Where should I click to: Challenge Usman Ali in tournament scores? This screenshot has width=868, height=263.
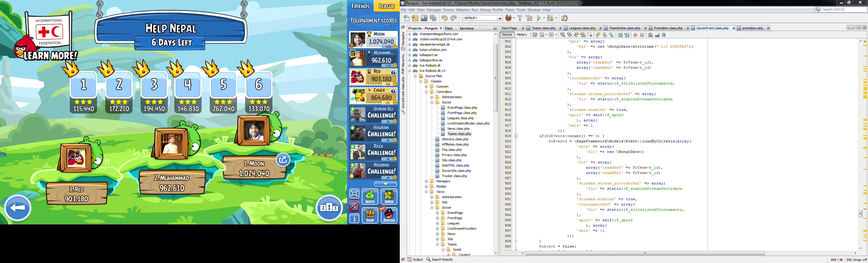pos(373,115)
